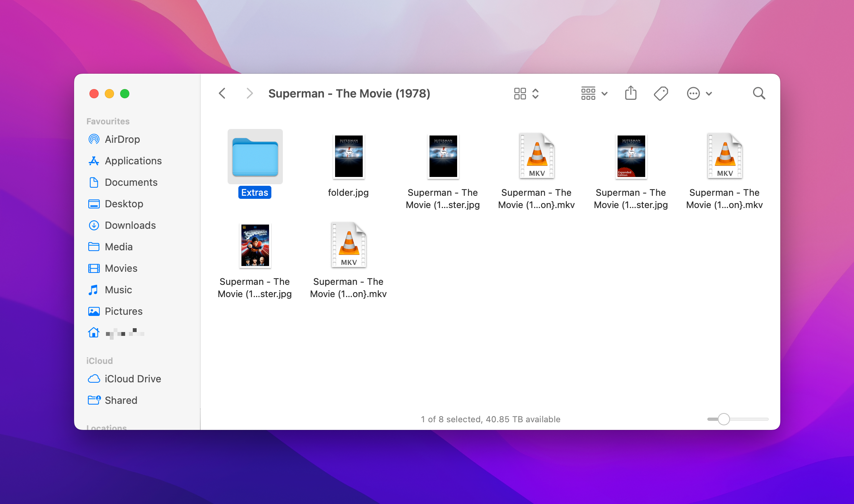
Task: Click view switcher up-down arrows
Action: pyautogui.click(x=535, y=93)
